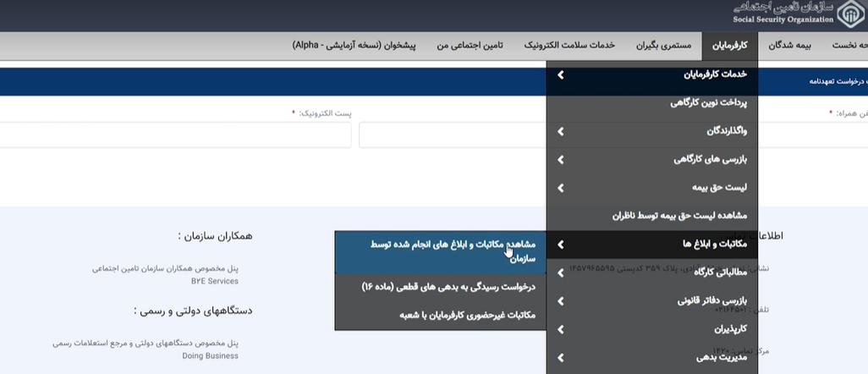The height and width of the screenshot is (374, 868).
Task: Expand مدیریت بدهی submenu chevron
Action: (x=560, y=357)
